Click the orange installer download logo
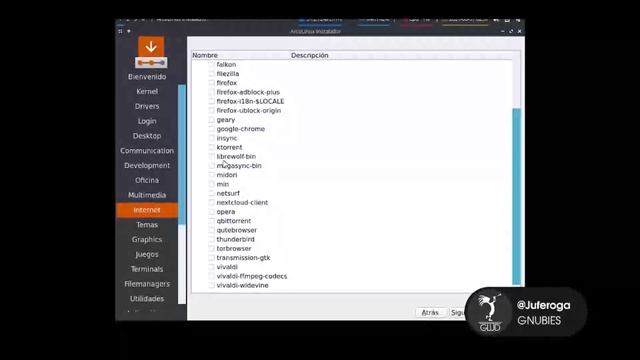Viewport: 640px width, 360px height. click(x=151, y=52)
